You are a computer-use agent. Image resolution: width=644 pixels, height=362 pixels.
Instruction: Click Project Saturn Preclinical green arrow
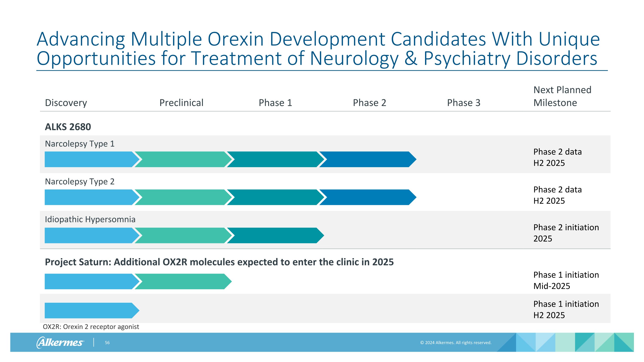tap(182, 282)
